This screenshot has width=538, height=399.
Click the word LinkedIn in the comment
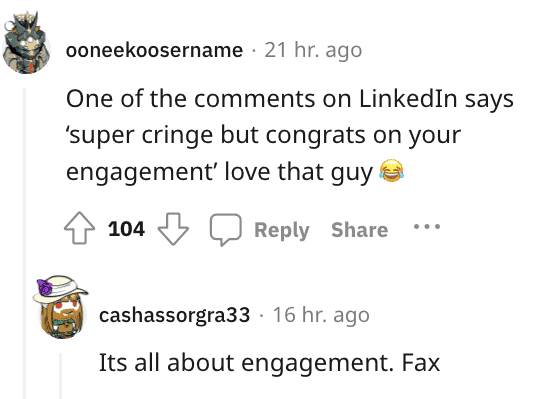[408, 99]
